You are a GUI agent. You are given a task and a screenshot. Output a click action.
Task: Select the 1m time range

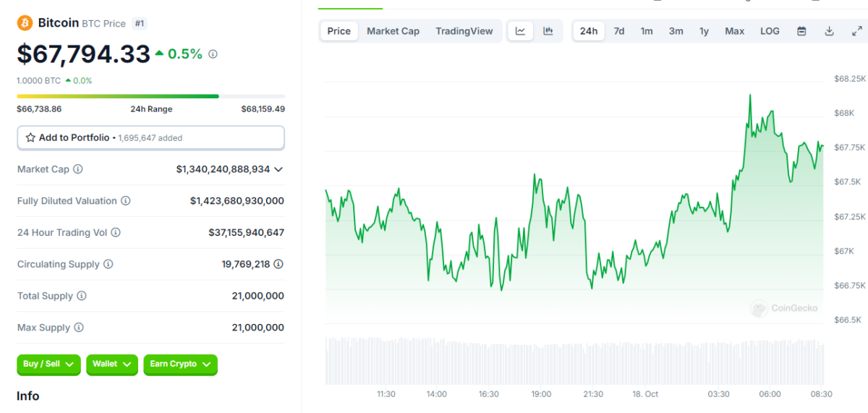[x=647, y=31]
